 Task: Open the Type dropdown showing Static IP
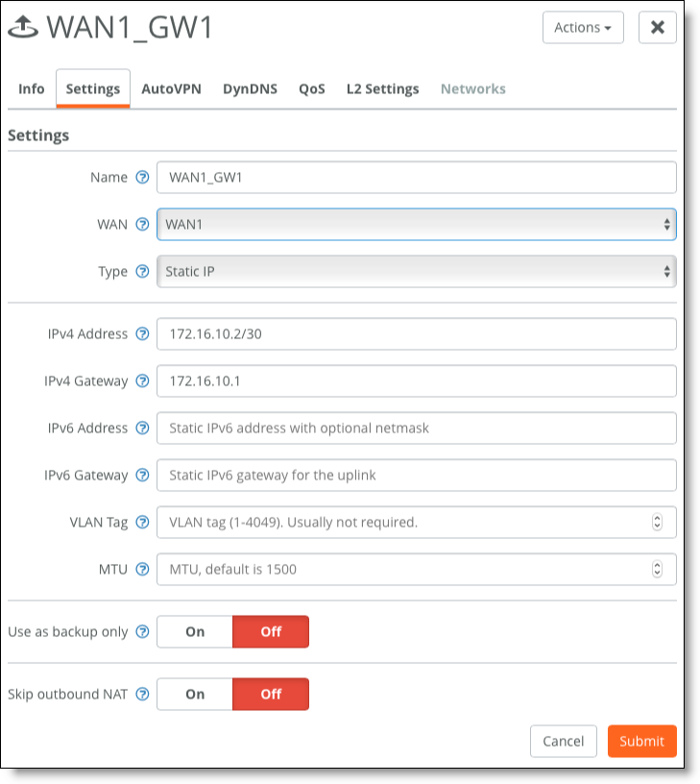click(x=417, y=272)
